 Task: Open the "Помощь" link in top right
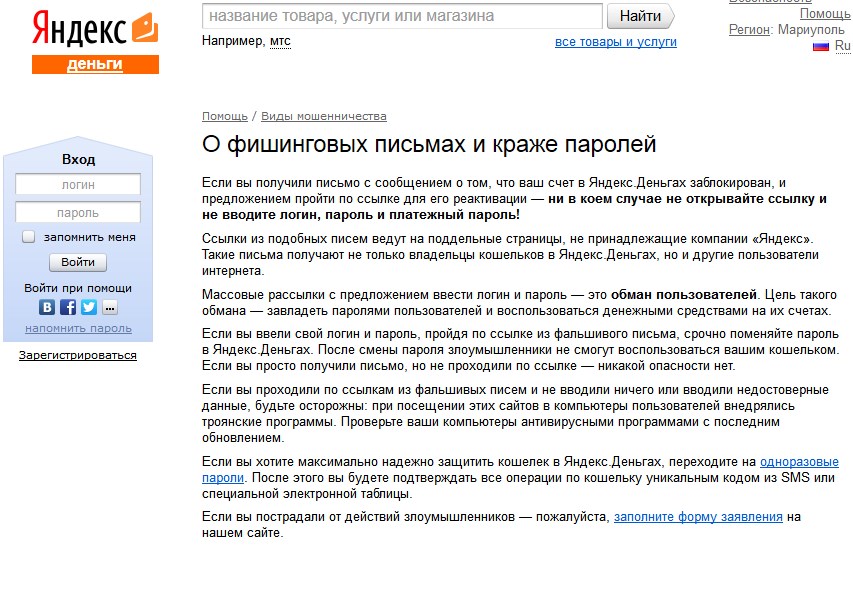825,14
